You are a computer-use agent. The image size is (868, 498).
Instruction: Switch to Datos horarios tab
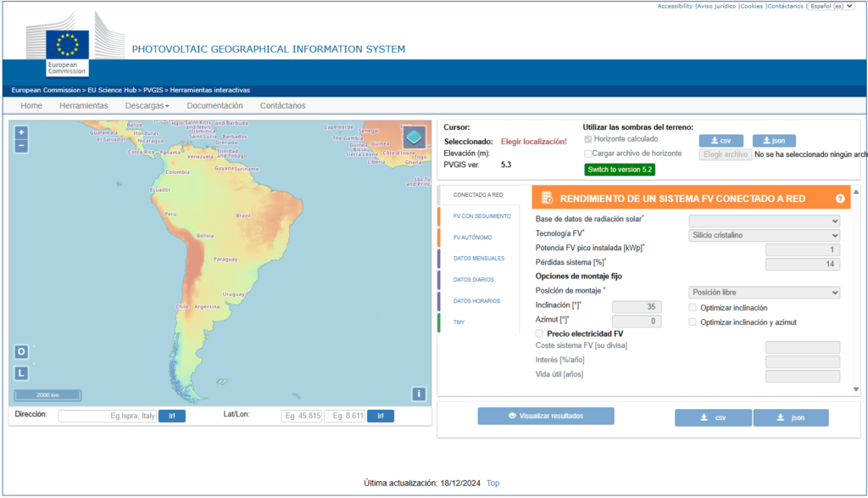[x=476, y=301]
